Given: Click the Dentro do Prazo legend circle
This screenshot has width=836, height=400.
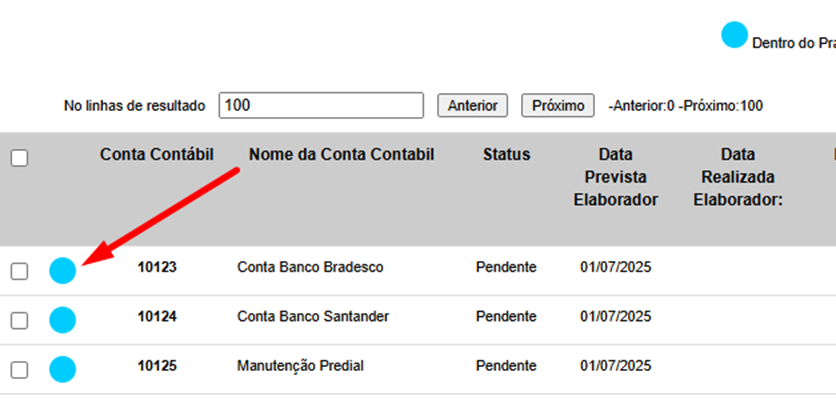Looking at the screenshot, I should click(x=735, y=36).
